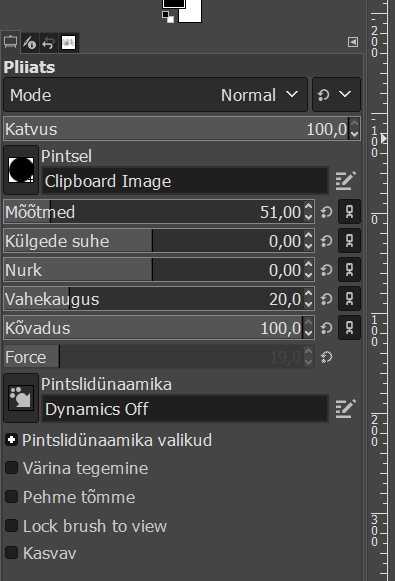This screenshot has width=395, height=581.
Task: Link Mõõtmed size to brush default
Action: tap(349, 212)
